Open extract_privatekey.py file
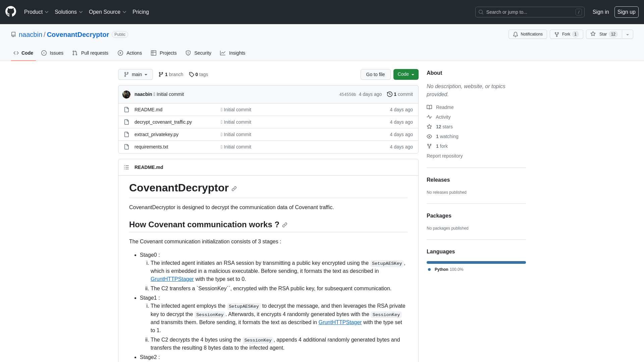Screen dimensions: 644x362 [x=156, y=134]
